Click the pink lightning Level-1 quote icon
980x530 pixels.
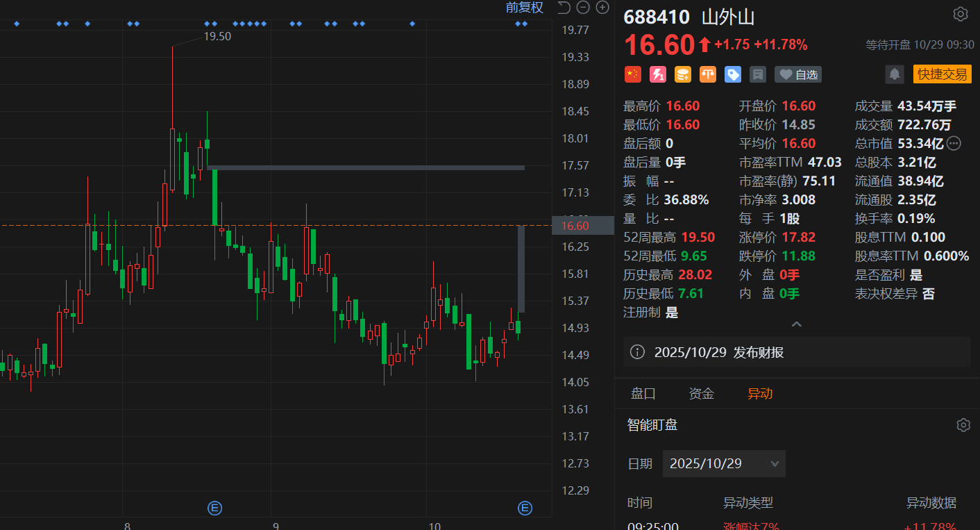pos(657,74)
